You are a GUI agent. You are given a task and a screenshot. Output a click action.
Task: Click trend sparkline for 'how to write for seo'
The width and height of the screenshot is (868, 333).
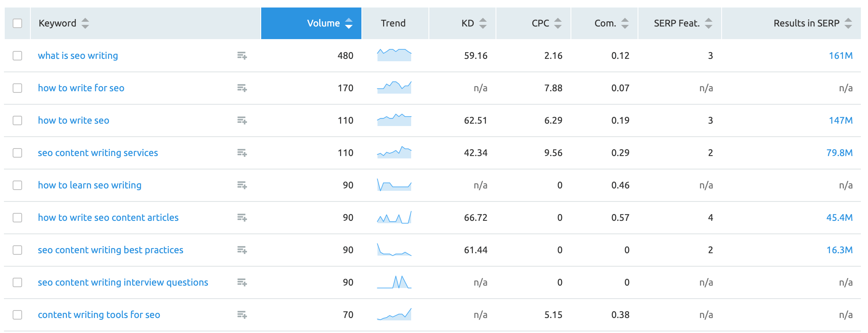394,88
